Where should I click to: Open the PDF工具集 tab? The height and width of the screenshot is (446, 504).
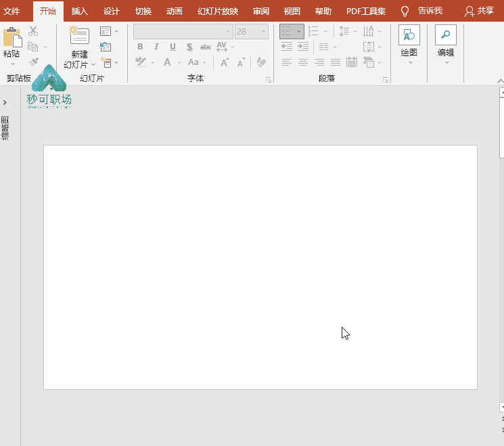366,12
